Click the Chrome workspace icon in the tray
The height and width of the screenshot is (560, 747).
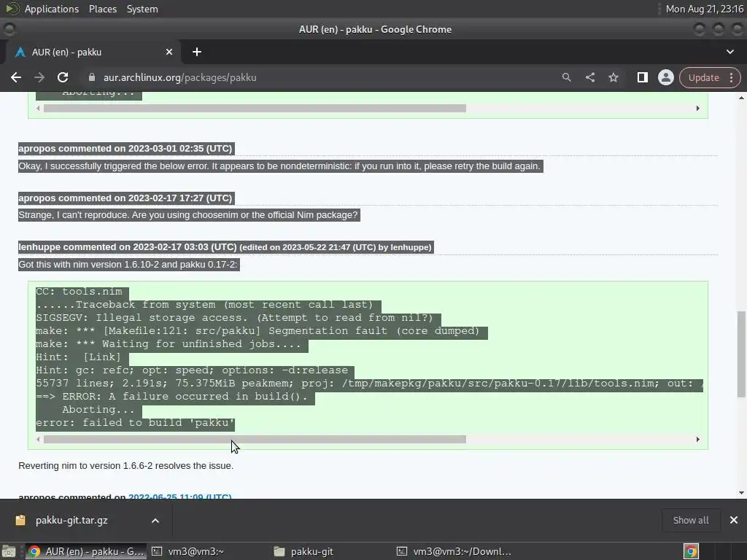coord(692,551)
